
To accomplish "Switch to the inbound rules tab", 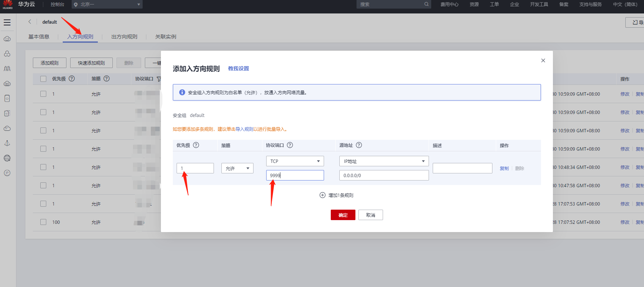I will point(80,37).
